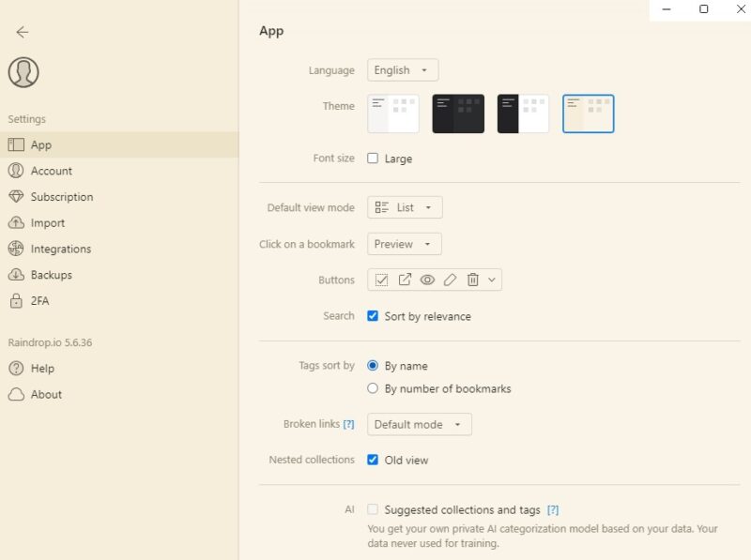751x560 pixels.
Task: Open the Default view mode dropdown
Action: click(x=404, y=207)
